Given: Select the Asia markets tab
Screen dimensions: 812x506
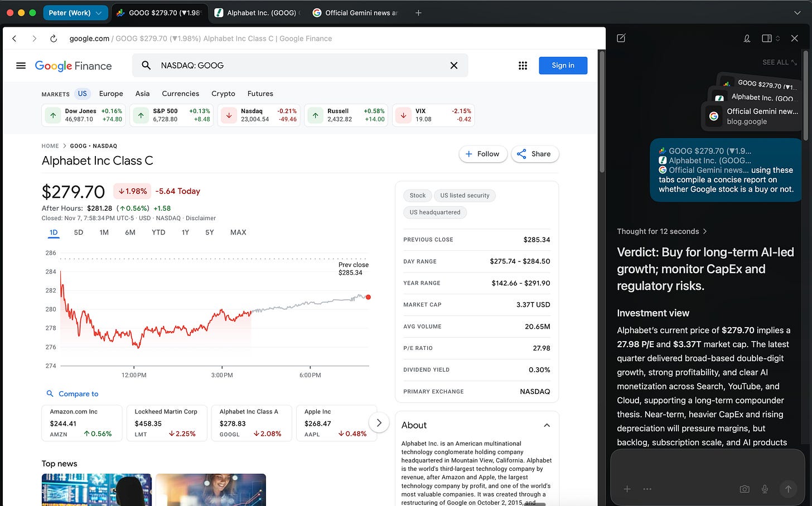Looking at the screenshot, I should [x=142, y=94].
